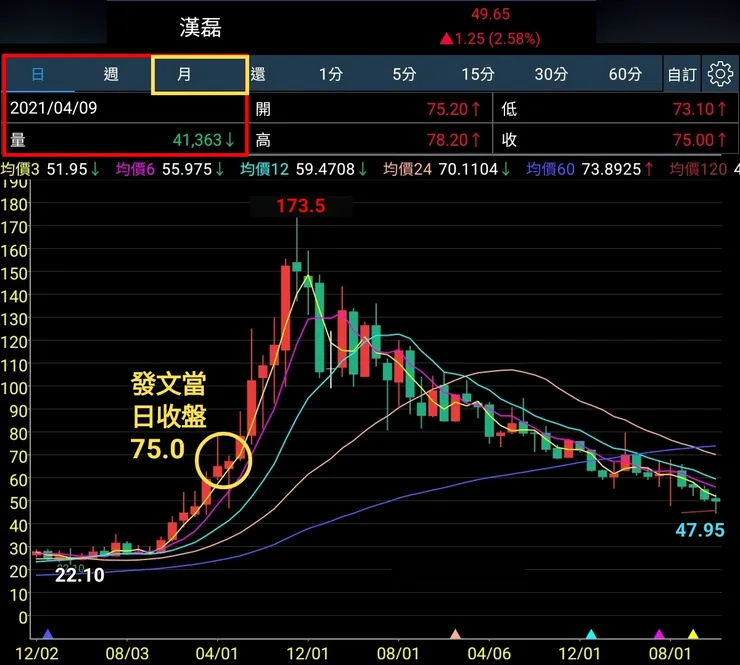Click the 均價12 moving average label
The image size is (740, 665).
tap(264, 169)
